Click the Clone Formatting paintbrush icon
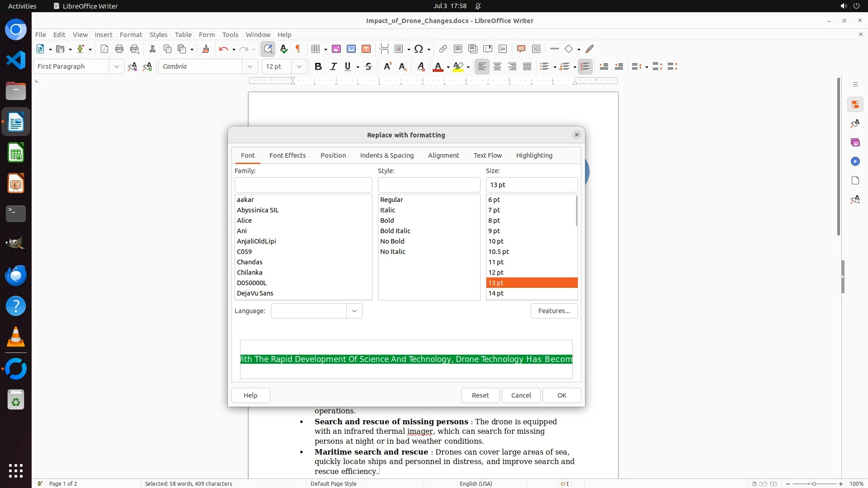The width and height of the screenshot is (868, 488). 206,49
